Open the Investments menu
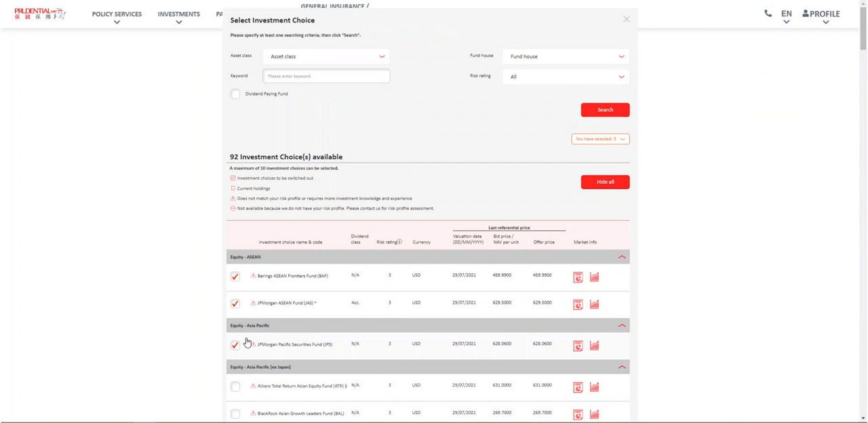Image resolution: width=868 pixels, height=423 pixels. [178, 14]
